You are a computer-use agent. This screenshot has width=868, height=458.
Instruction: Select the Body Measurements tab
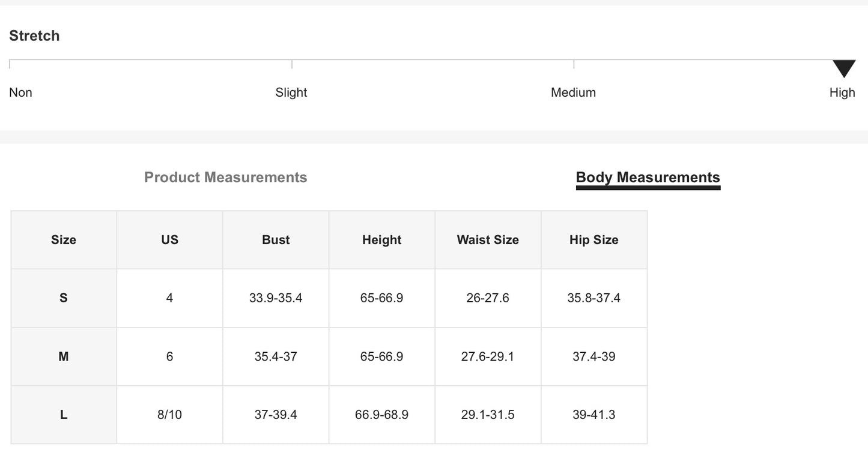[x=648, y=177]
